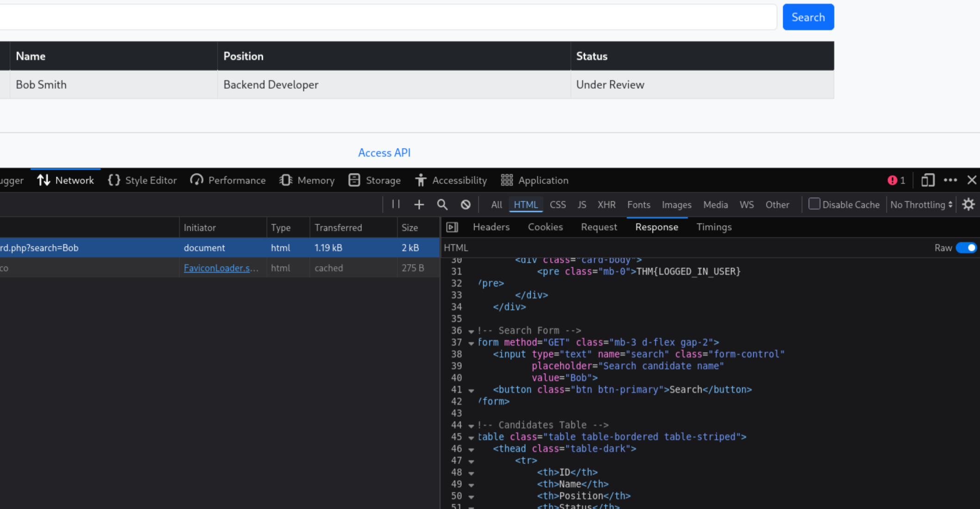Click the request blocking icon

[465, 205]
